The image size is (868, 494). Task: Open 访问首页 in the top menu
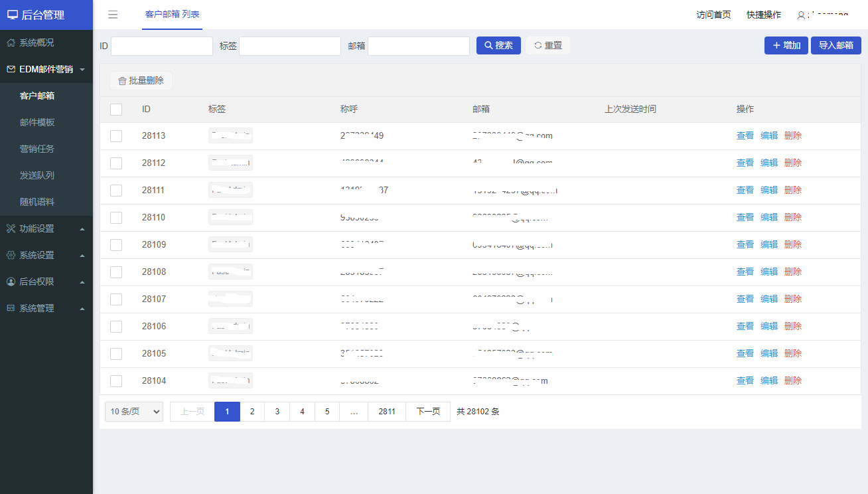713,13
